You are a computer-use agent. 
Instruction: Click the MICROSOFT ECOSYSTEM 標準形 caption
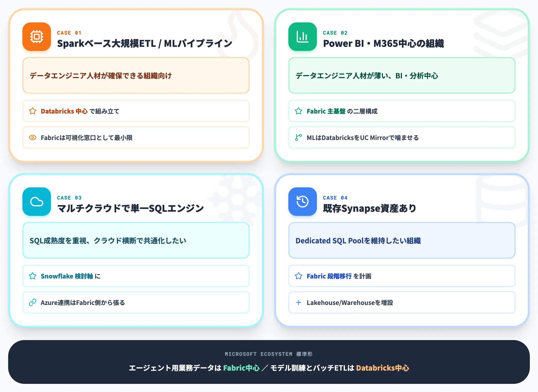point(269,354)
